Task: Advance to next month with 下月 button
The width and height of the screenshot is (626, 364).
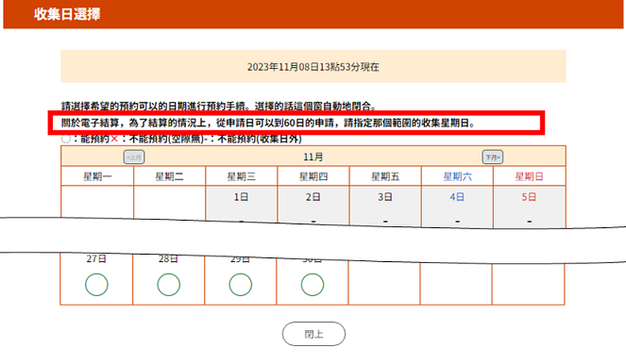Action: pos(493,157)
